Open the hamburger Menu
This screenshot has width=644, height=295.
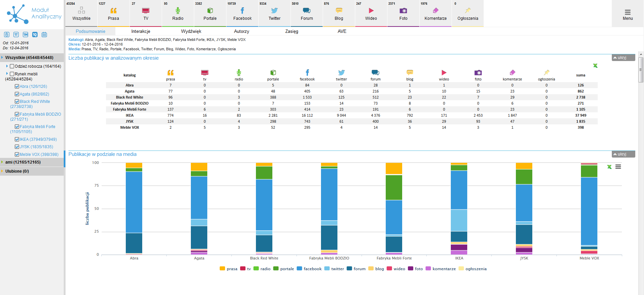628,14
